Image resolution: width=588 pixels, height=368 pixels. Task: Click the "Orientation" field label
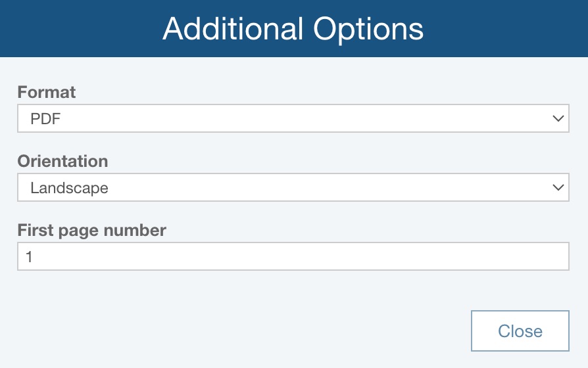(x=62, y=161)
